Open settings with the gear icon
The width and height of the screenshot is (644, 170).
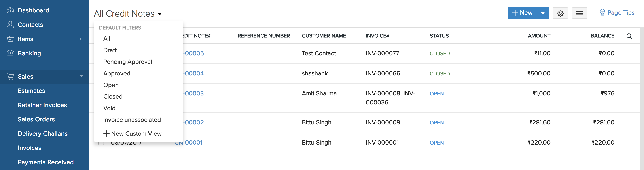click(x=560, y=13)
